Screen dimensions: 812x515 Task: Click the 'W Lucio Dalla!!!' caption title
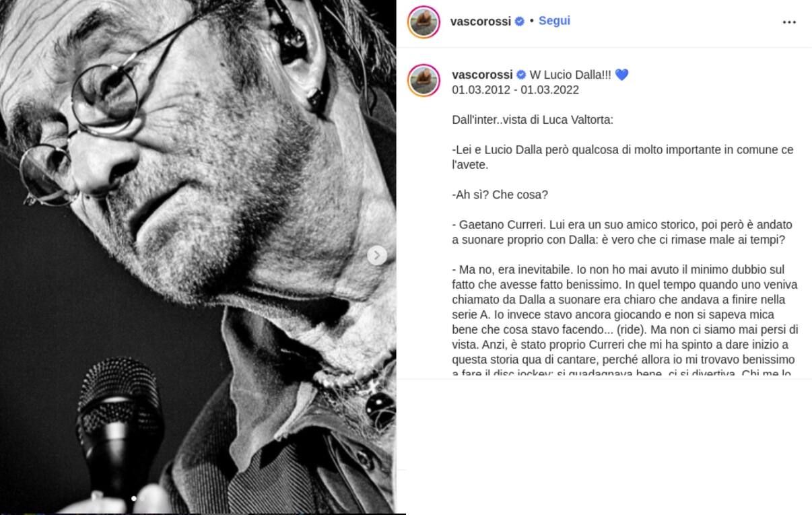[570, 75]
